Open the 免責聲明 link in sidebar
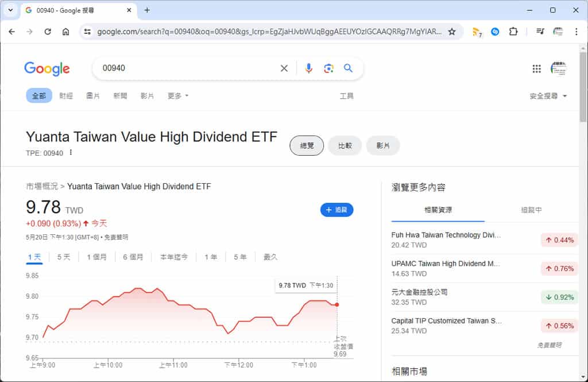The image size is (588, 382). (x=550, y=345)
